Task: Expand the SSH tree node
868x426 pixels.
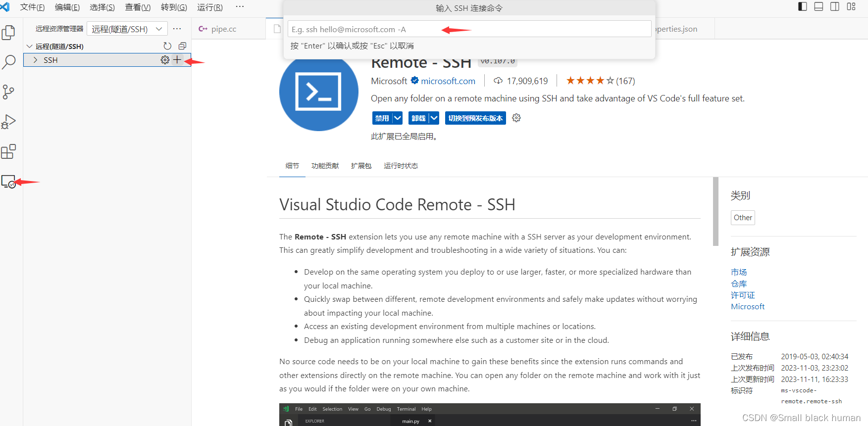Action: pos(35,60)
